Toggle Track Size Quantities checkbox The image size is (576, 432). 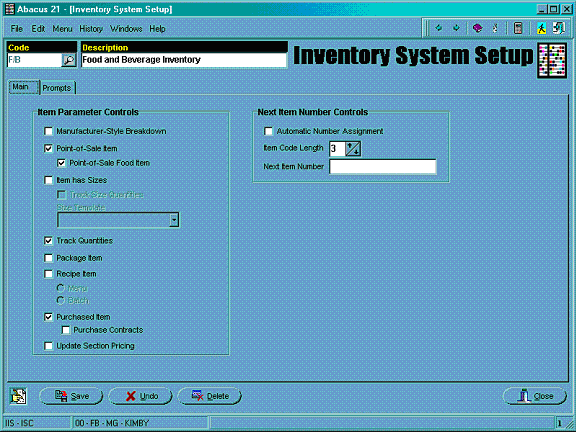[61, 195]
